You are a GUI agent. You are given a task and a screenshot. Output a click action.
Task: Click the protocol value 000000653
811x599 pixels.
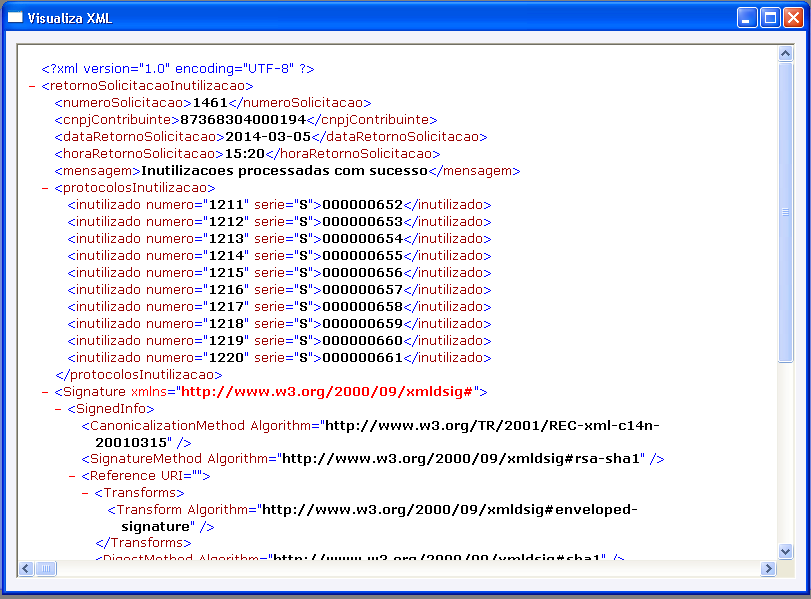click(362, 222)
